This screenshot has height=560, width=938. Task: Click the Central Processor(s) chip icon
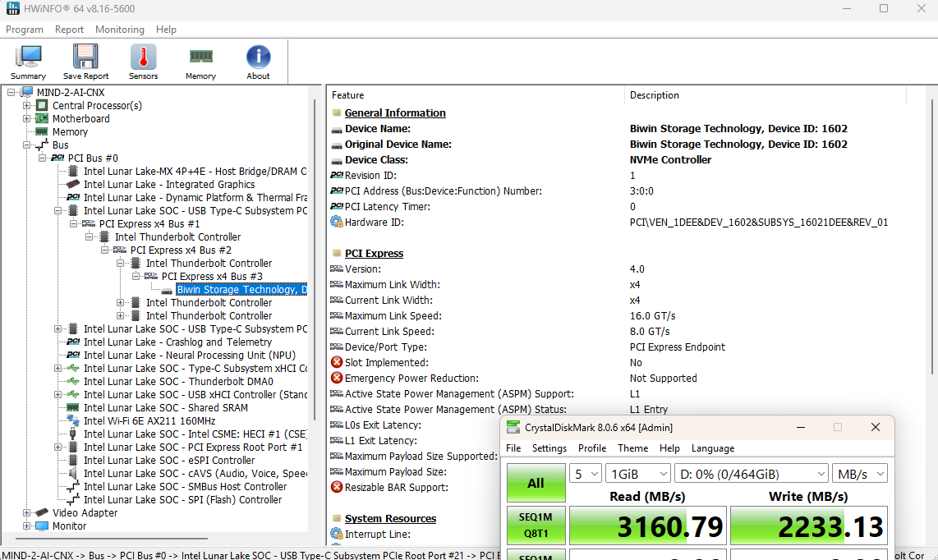[42, 105]
